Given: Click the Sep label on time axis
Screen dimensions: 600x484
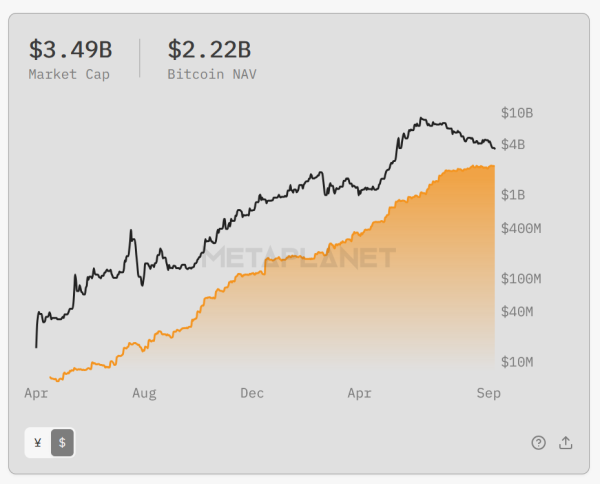Looking at the screenshot, I should tap(489, 393).
